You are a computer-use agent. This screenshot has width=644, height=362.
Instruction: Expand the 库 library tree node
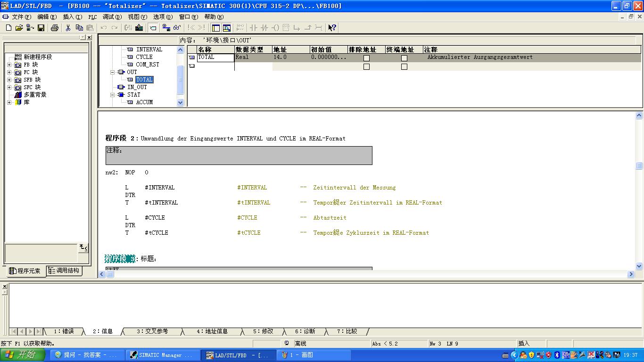[x=9, y=102]
